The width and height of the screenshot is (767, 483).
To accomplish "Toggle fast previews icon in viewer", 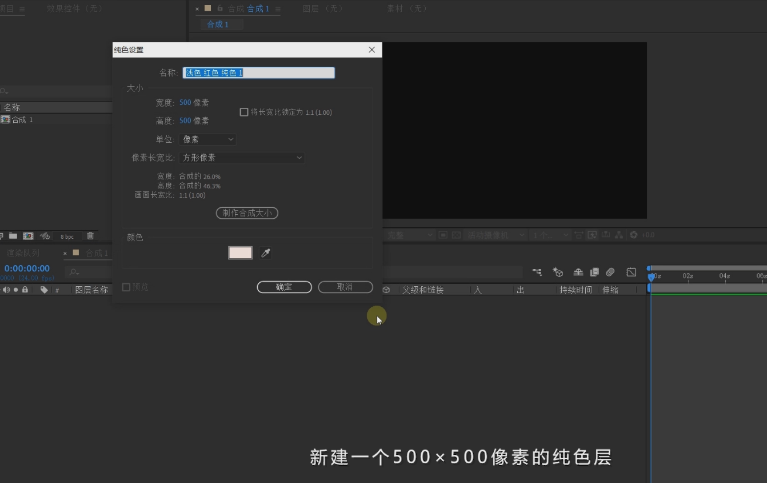I will pyautogui.click(x=592, y=235).
